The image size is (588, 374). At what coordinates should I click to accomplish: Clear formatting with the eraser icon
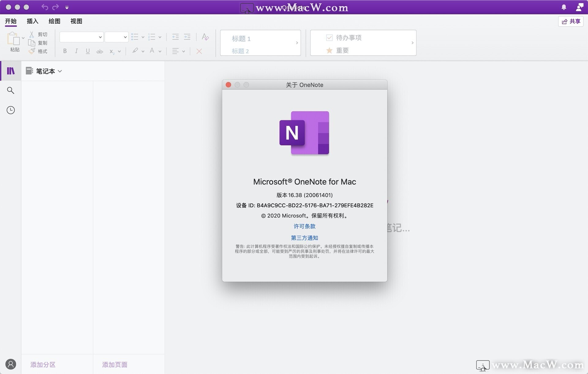(x=205, y=37)
